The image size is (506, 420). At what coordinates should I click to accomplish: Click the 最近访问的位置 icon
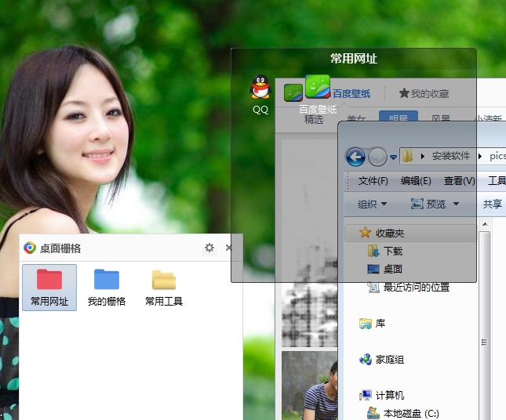click(373, 287)
